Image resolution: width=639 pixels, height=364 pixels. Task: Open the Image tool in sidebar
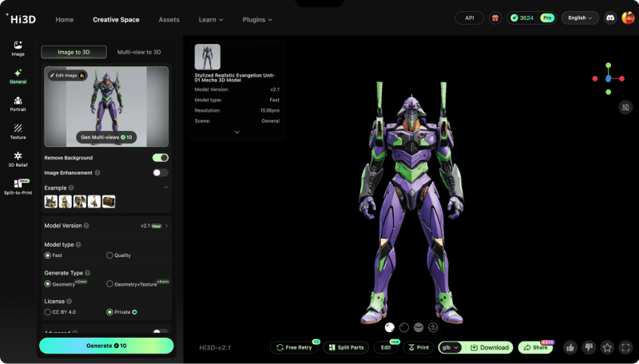coord(18,49)
